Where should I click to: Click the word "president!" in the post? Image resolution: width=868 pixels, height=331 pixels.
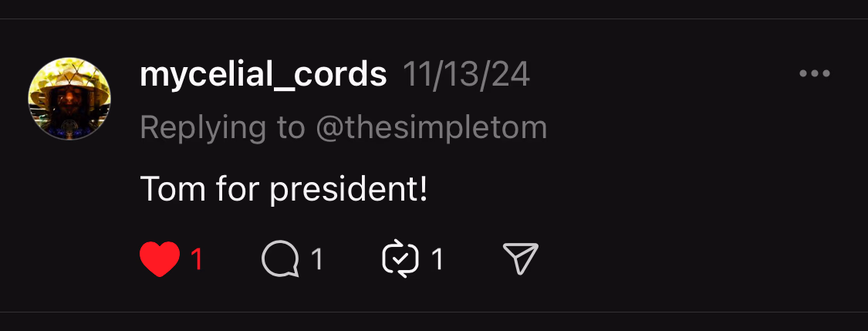click(x=348, y=189)
